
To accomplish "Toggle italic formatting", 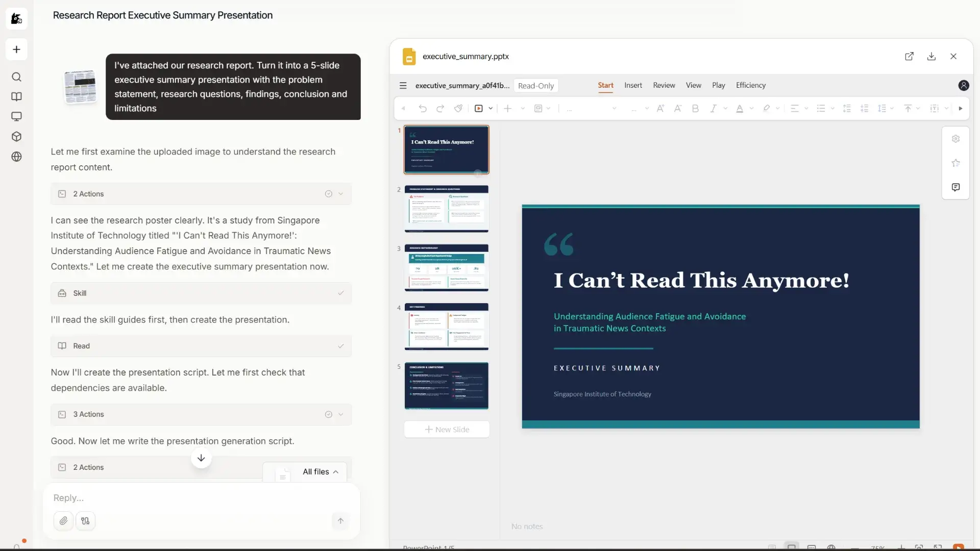I will pyautogui.click(x=713, y=109).
